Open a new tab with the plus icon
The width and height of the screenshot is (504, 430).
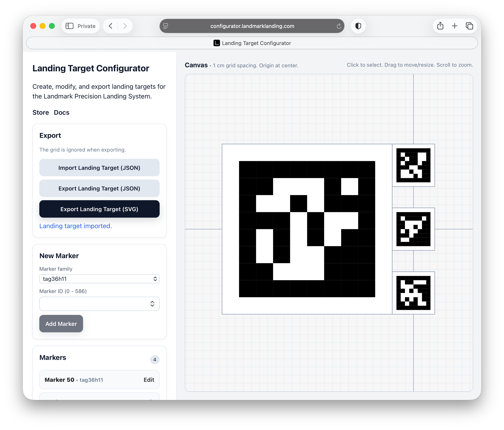454,26
